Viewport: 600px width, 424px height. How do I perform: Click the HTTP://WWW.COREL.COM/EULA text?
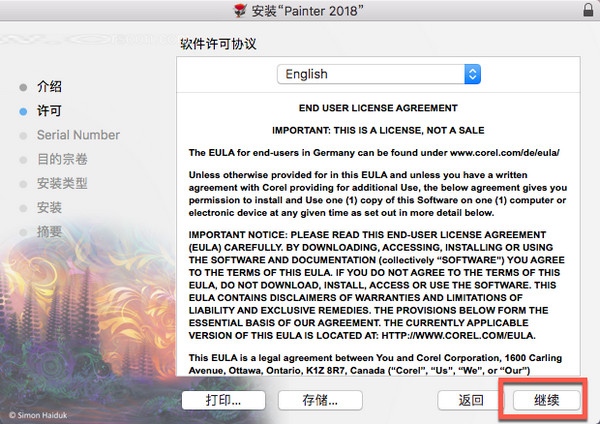458,336
